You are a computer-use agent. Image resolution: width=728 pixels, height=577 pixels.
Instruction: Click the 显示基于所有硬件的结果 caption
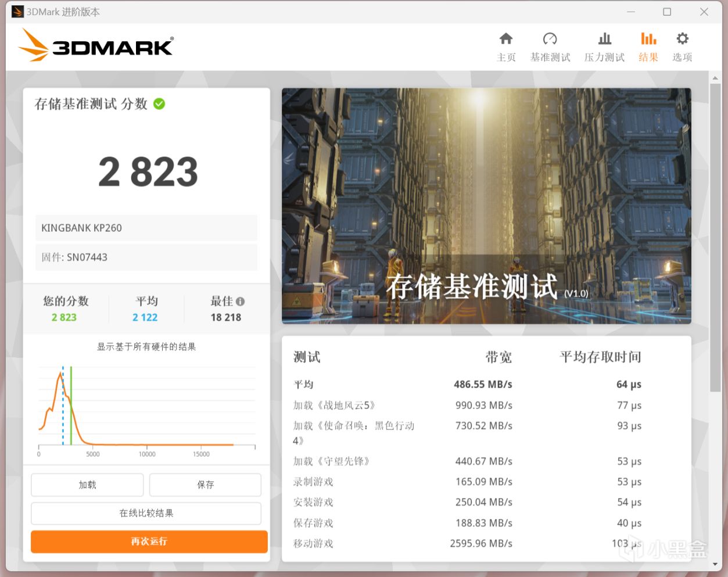coord(146,347)
